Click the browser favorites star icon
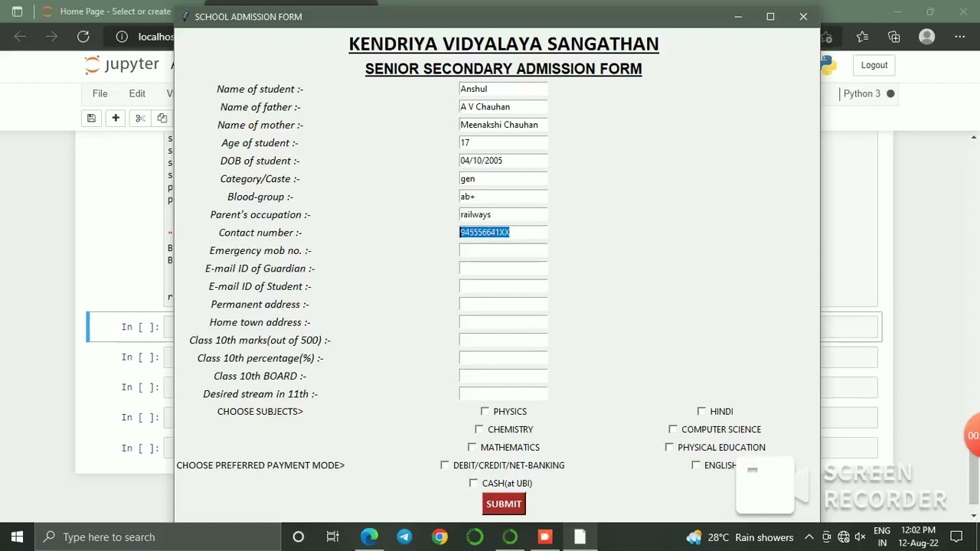Image resolution: width=980 pixels, height=551 pixels. click(x=862, y=37)
